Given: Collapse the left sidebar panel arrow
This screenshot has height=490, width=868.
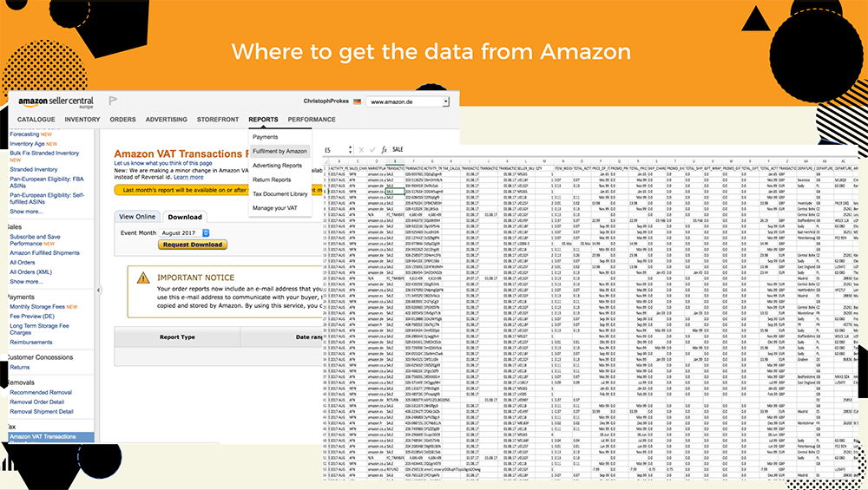Looking at the screenshot, I should [98, 291].
